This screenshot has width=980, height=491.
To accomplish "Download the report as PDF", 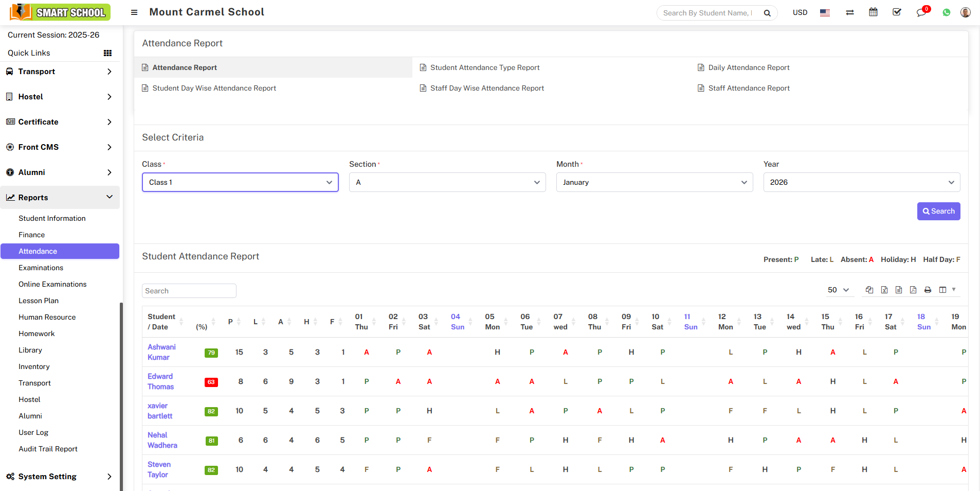I will tap(913, 290).
